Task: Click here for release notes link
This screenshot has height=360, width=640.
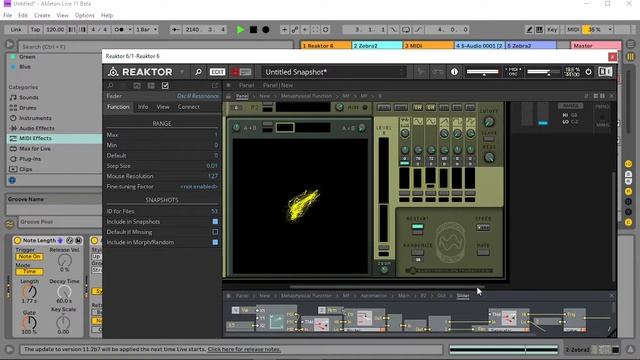Action: click(x=244, y=349)
